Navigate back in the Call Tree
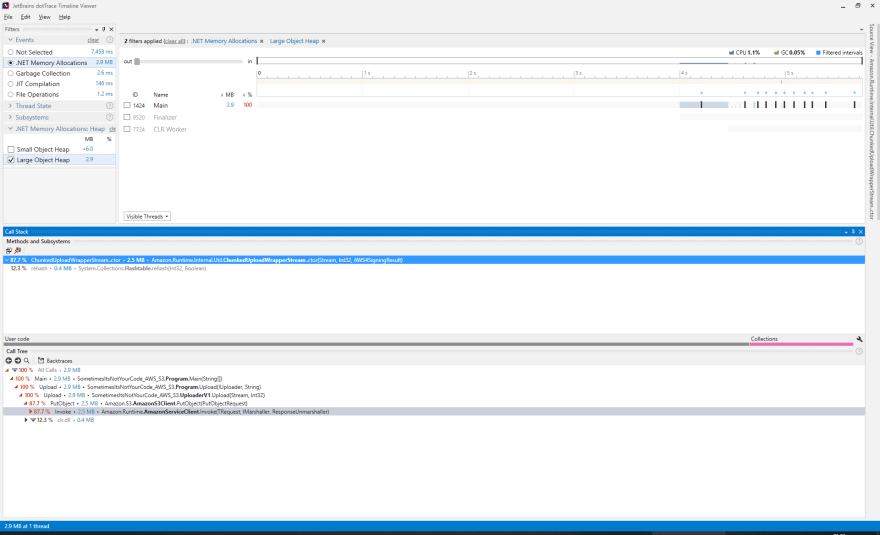Viewport: 880px width, 535px height. point(8,360)
